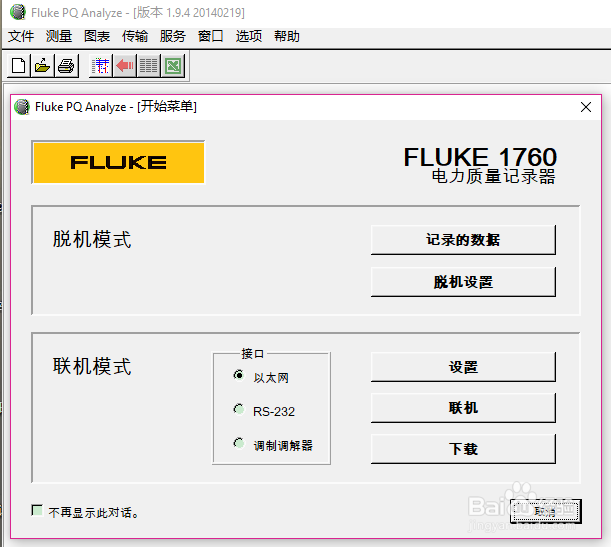Select the 以太网 radio button
The image size is (611, 547).
tap(239, 375)
